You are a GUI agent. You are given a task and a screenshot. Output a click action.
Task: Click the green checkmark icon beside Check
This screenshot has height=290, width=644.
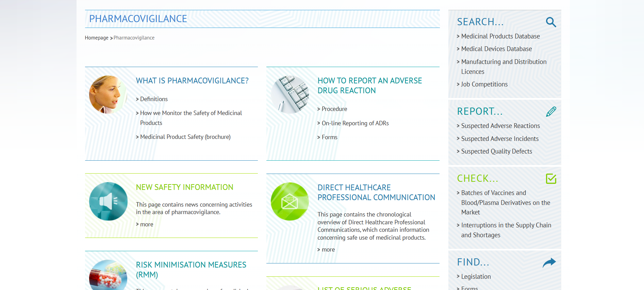pos(551,179)
